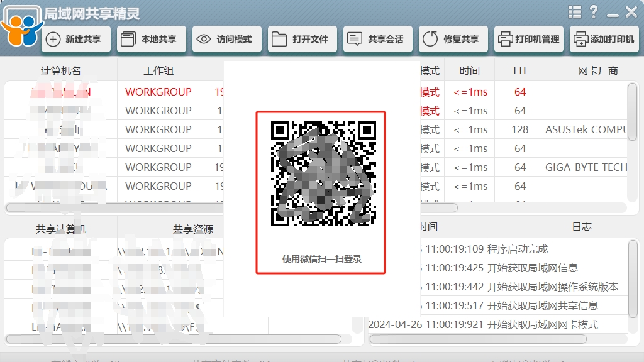
Task: Select the log entry 开始获取局域网信息
Action: click(533, 268)
